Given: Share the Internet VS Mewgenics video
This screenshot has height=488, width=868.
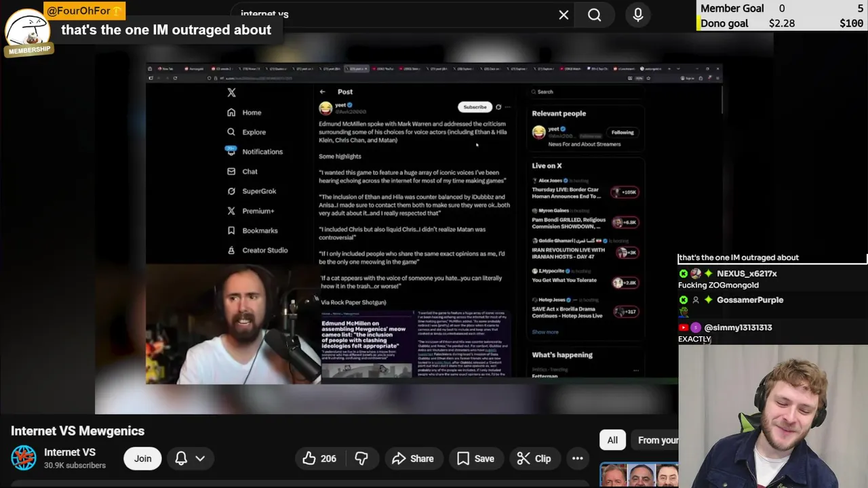Looking at the screenshot, I should tap(413, 459).
